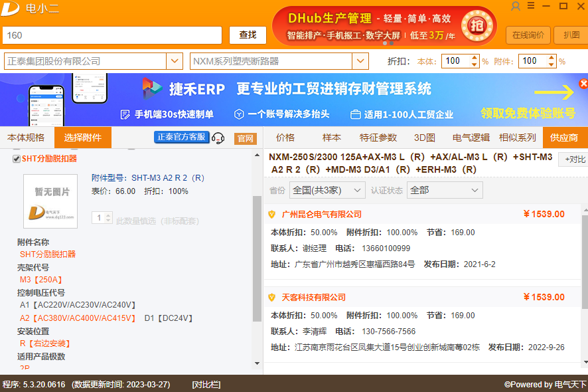The width and height of the screenshot is (588, 392).
Task: Open the 3D图 tab
Action: coord(425,138)
